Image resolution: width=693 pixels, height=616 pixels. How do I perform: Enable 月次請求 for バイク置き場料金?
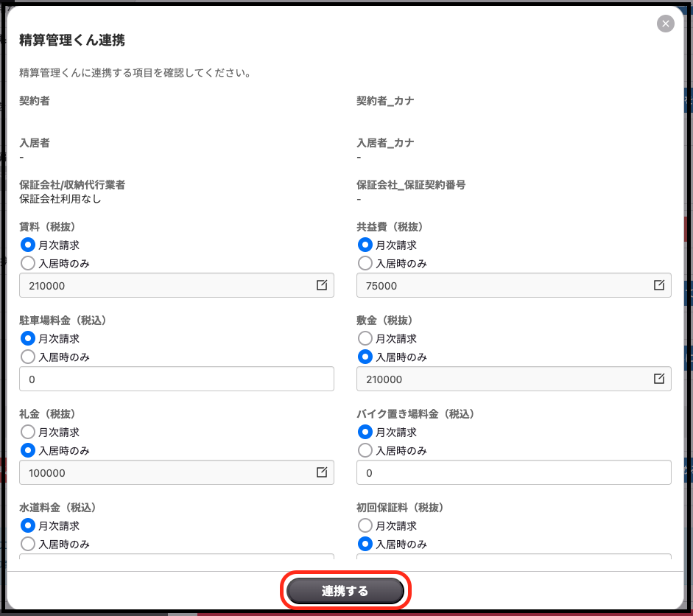coord(365,432)
